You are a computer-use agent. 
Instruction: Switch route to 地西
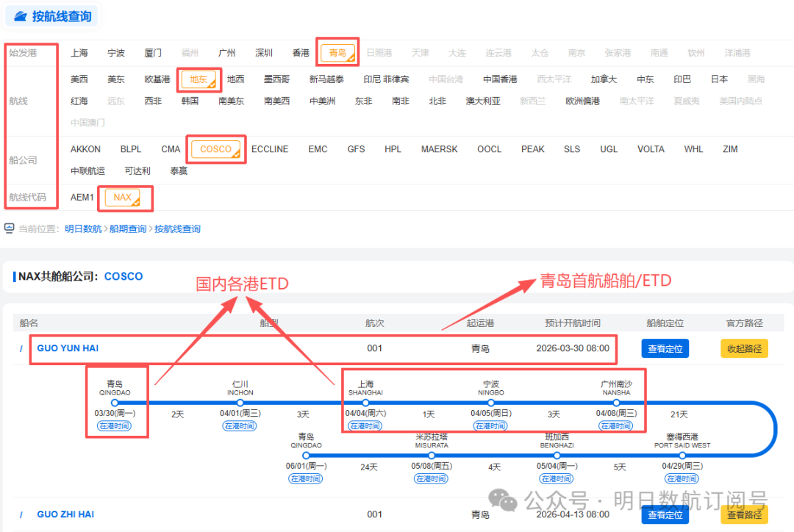coord(235,79)
